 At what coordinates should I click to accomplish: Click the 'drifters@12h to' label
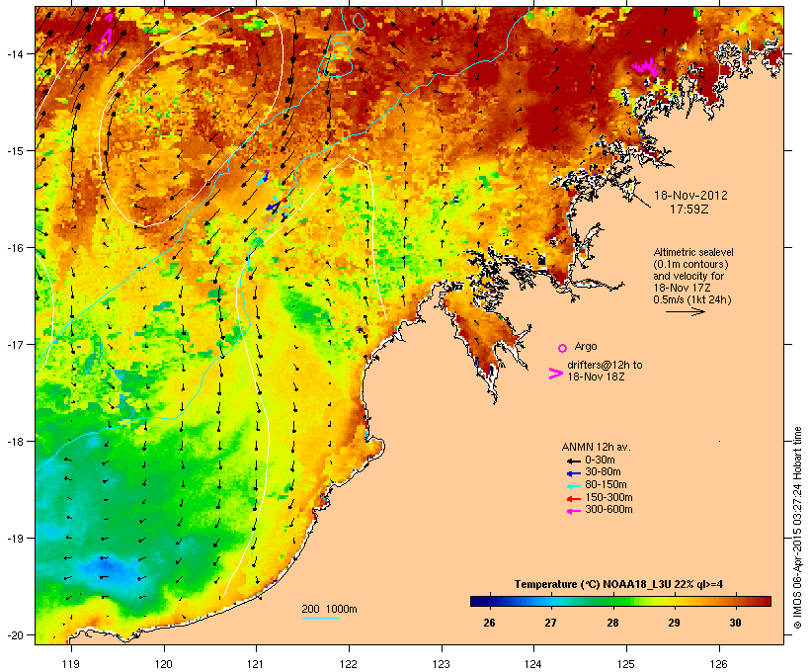tap(605, 365)
